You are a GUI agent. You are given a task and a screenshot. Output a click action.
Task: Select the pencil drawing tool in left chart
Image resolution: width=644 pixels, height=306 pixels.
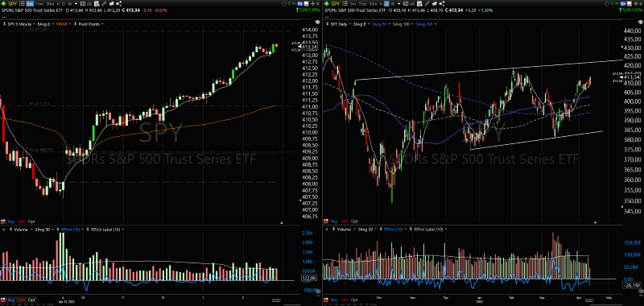(x=104, y=4)
